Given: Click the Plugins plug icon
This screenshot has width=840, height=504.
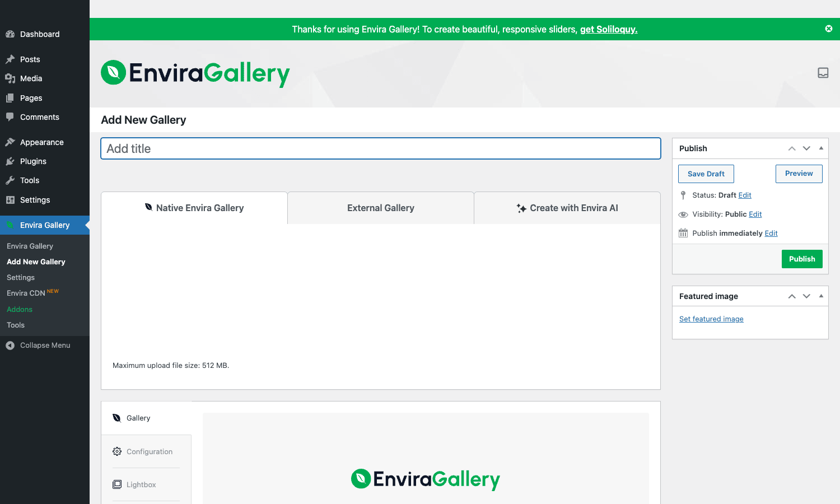Looking at the screenshot, I should 10,161.
